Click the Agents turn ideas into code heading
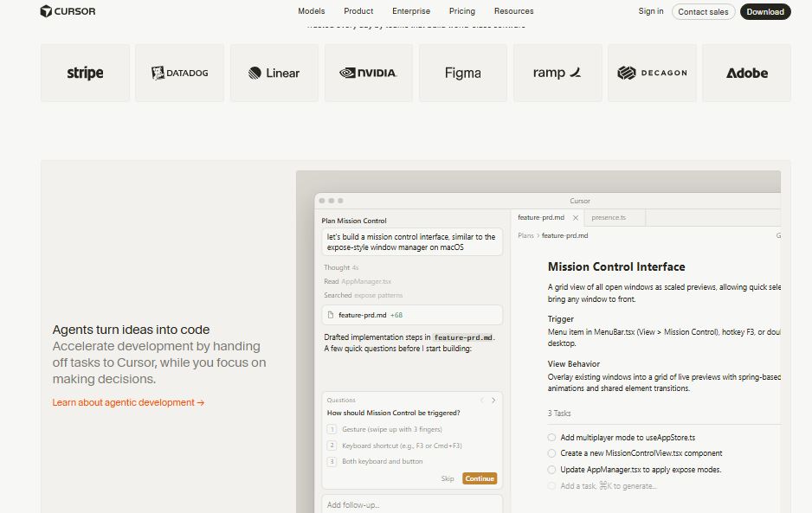Screen dimensions: 812x513 tap(131, 330)
